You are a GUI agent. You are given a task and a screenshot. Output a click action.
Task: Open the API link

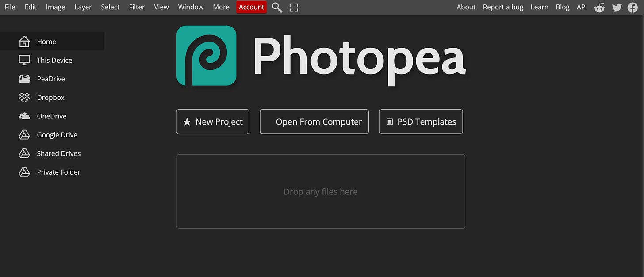pyautogui.click(x=582, y=7)
